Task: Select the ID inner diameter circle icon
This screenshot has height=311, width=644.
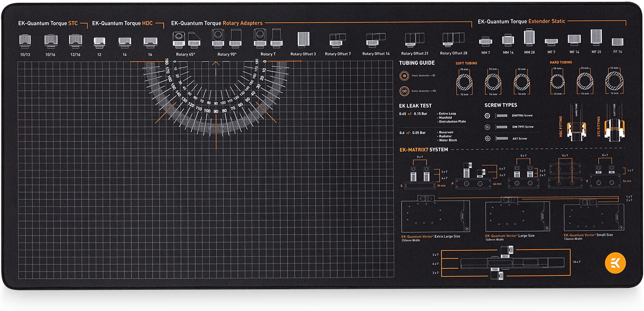Action: click(x=404, y=75)
